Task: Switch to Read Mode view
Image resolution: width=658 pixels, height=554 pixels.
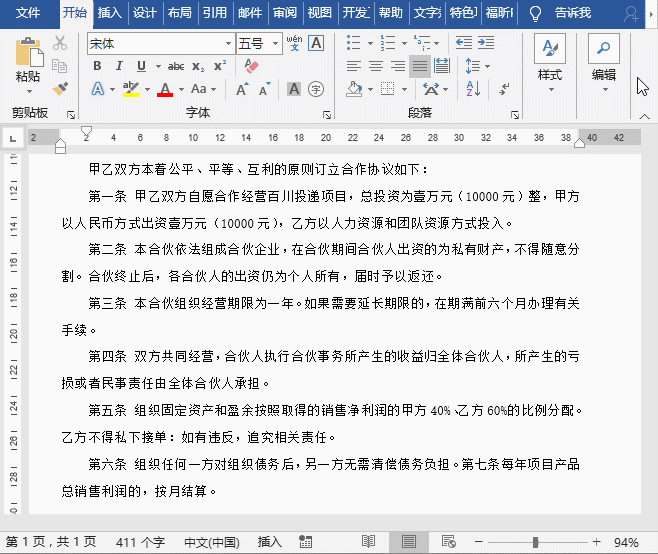Action: pyautogui.click(x=368, y=542)
